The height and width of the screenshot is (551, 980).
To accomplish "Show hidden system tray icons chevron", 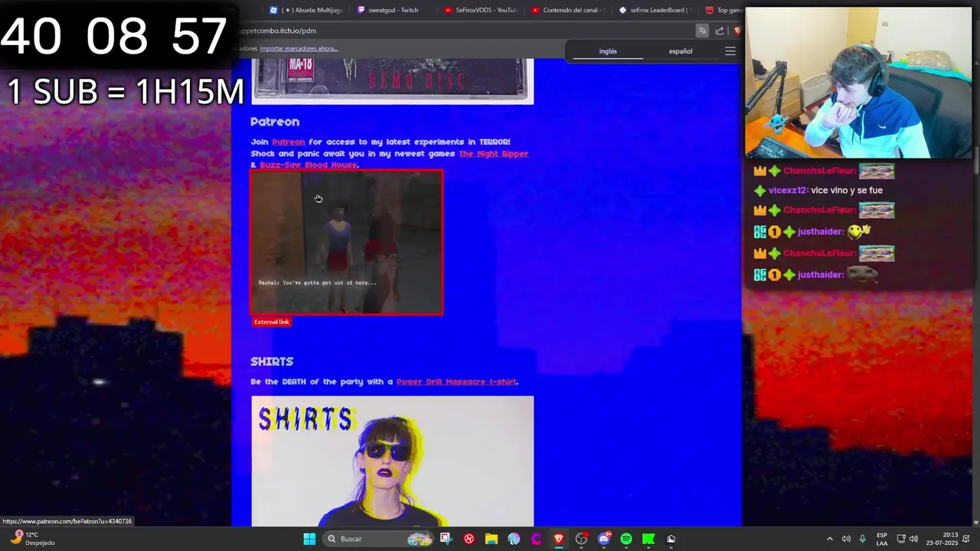I will tap(829, 539).
